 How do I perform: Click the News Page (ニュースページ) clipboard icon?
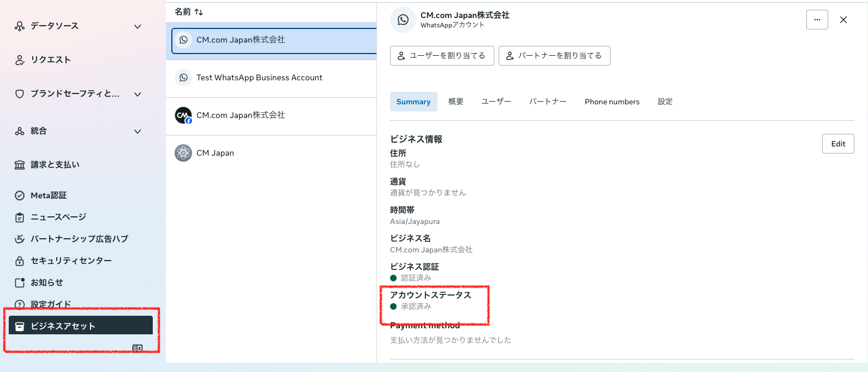(20, 217)
